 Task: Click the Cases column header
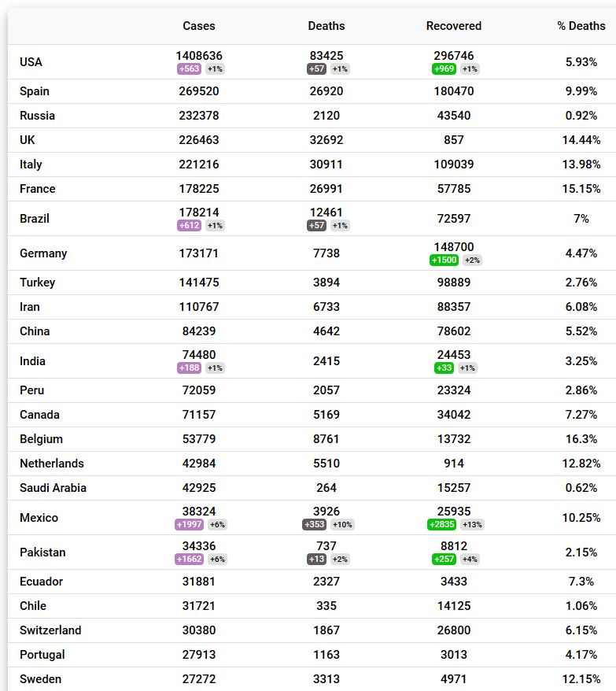click(x=199, y=26)
